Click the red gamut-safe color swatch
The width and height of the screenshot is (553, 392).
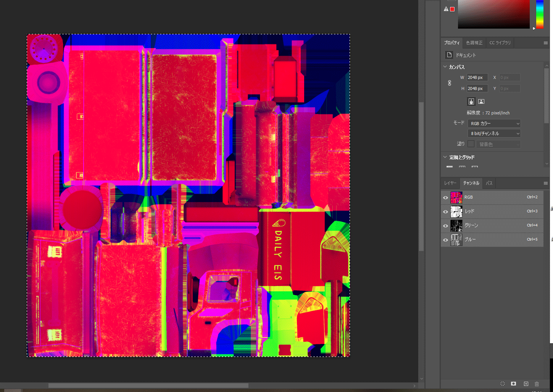click(452, 9)
